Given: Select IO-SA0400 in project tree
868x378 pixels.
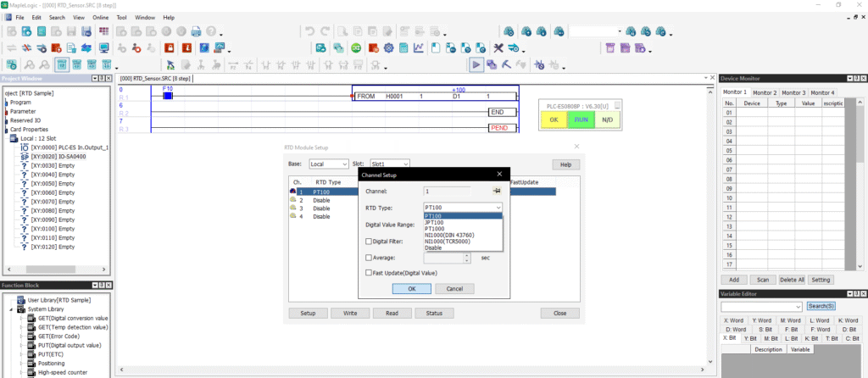Looking at the screenshot, I should pyautogui.click(x=58, y=157).
